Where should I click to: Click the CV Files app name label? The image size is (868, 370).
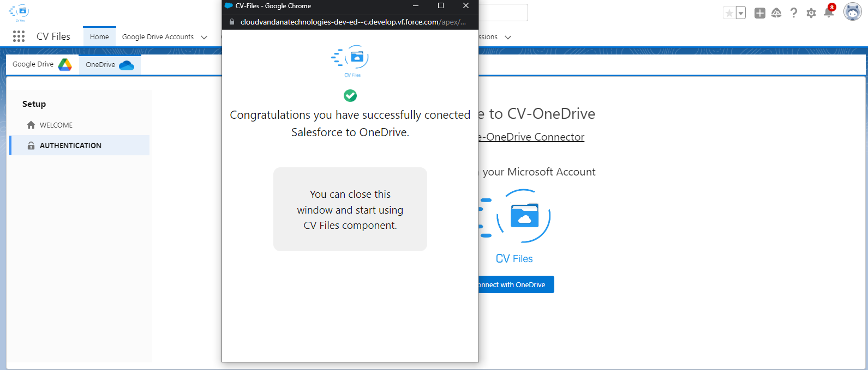click(x=53, y=37)
